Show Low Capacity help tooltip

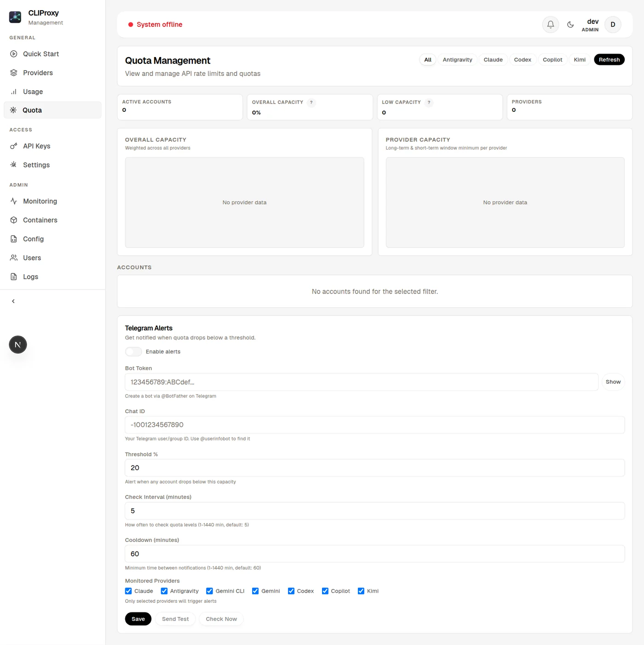click(x=429, y=102)
